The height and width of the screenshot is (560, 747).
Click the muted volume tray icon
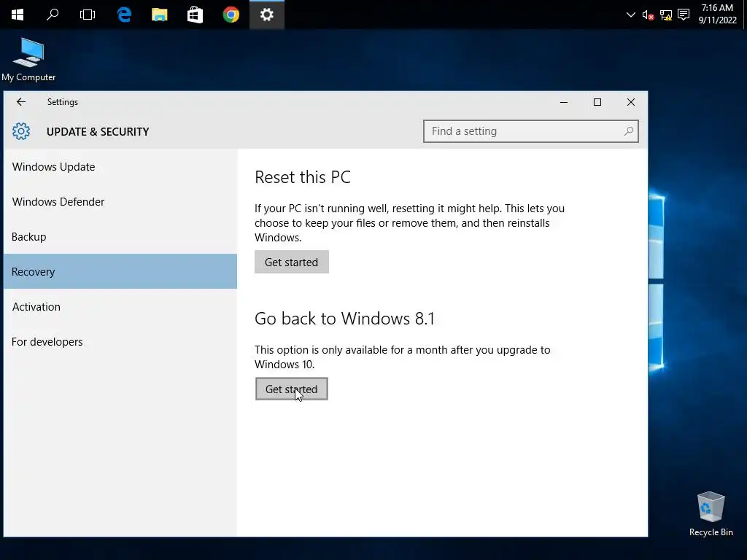(x=648, y=15)
